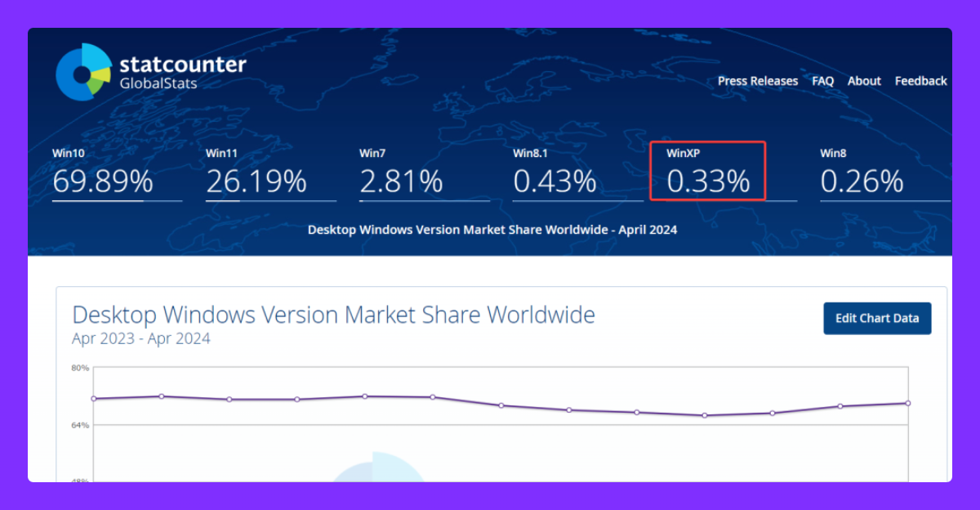Open the FAQ page
The height and width of the screenshot is (510, 980).
[822, 81]
